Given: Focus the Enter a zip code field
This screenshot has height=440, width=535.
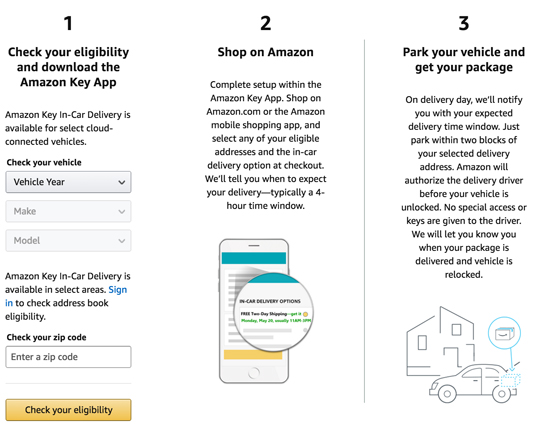Looking at the screenshot, I should point(68,357).
